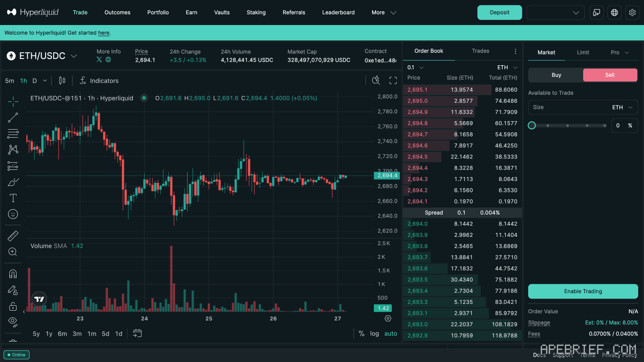Select the crosshair cursor tool
The height and width of the screenshot is (362, 644).
(x=13, y=101)
